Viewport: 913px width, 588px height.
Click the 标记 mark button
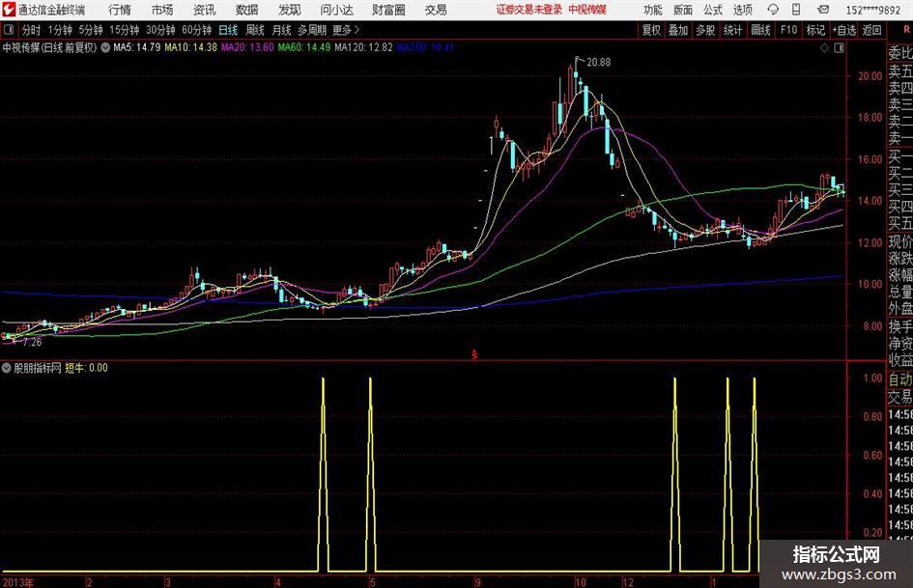click(815, 30)
